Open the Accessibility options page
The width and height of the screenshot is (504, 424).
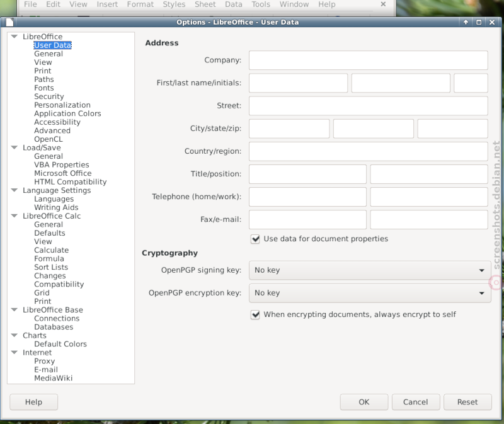point(57,122)
